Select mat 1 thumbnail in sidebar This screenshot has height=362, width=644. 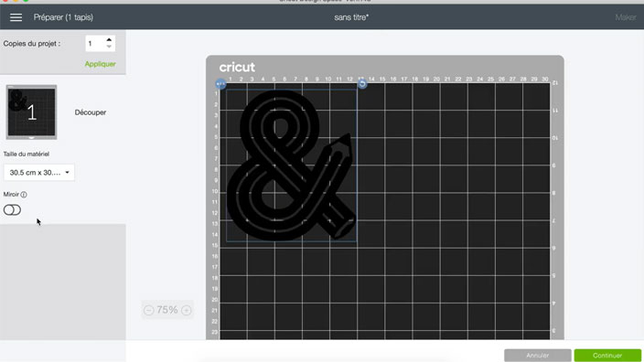coord(32,112)
